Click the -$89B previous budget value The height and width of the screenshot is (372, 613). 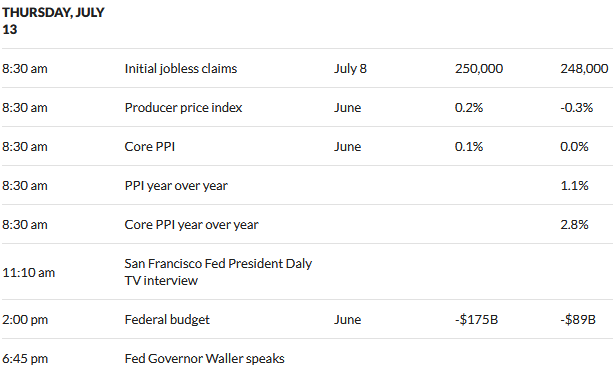click(x=578, y=320)
